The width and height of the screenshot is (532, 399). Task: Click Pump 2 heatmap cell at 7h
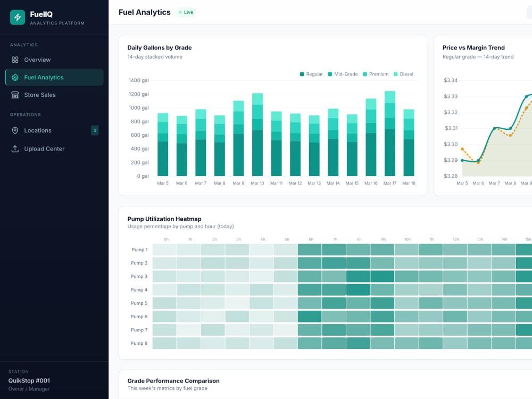(x=334, y=263)
